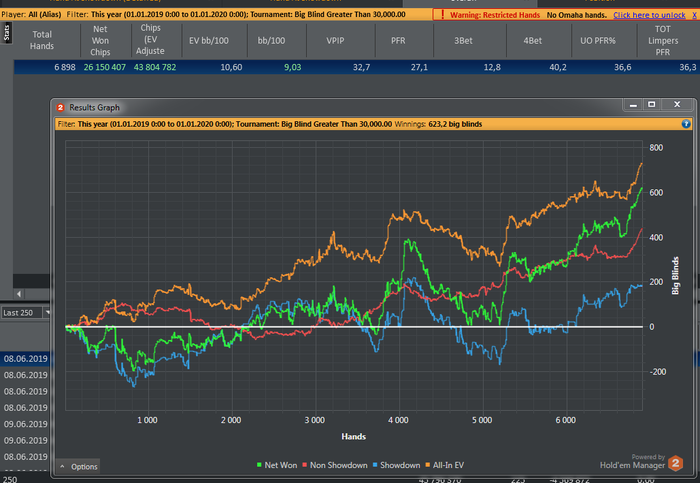
Task: Click the 'Click here to unlock' link
Action: [x=651, y=15]
